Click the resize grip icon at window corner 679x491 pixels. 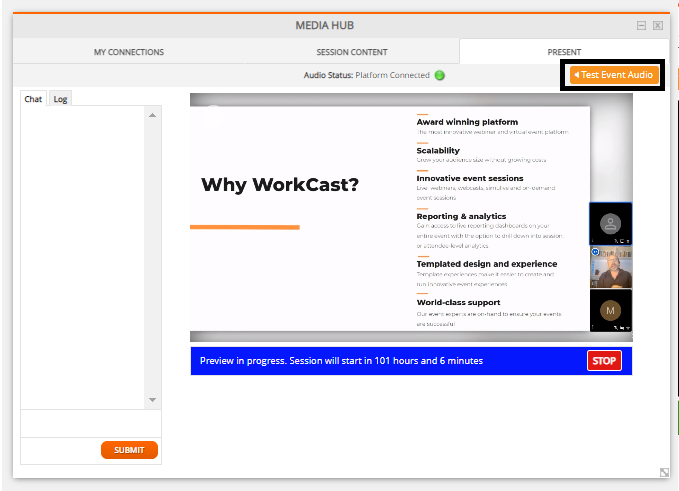point(664,472)
